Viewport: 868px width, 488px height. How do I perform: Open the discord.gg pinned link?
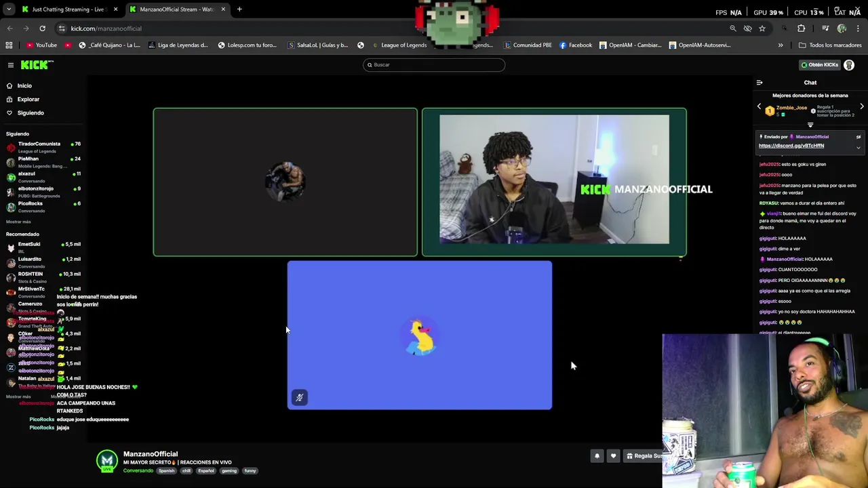(x=791, y=146)
